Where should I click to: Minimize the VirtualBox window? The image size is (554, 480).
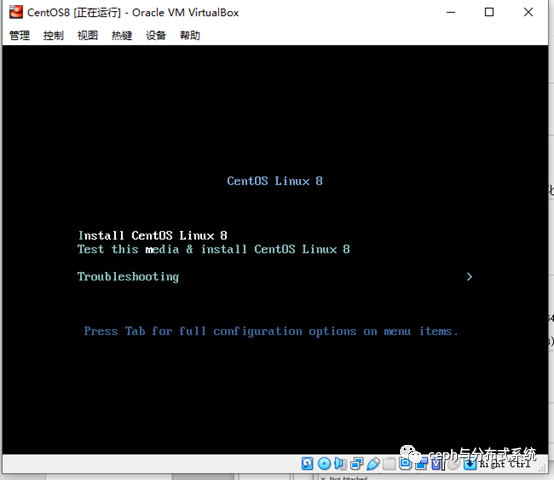(x=451, y=12)
